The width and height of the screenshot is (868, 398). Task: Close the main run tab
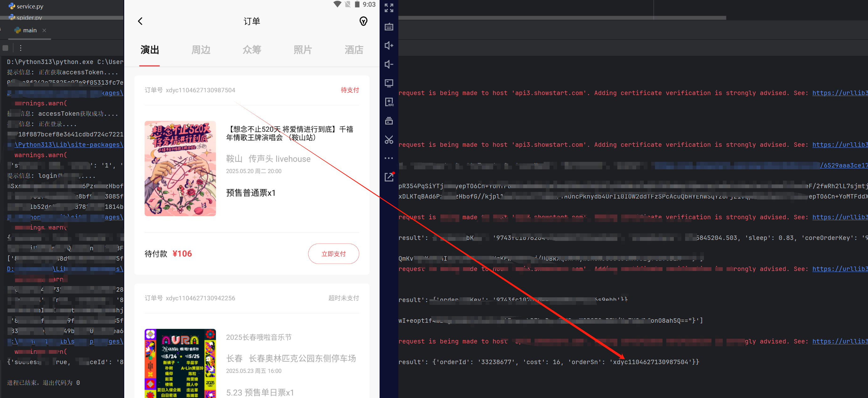[44, 30]
